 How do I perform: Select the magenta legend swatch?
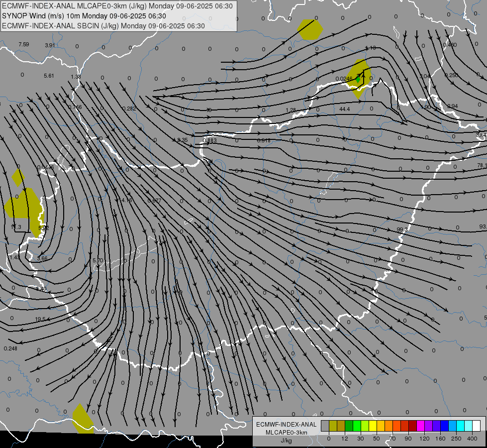[420, 426]
